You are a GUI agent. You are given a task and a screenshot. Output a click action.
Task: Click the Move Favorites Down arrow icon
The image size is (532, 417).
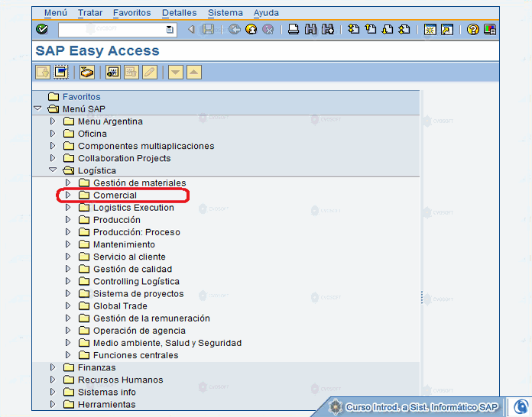click(175, 72)
